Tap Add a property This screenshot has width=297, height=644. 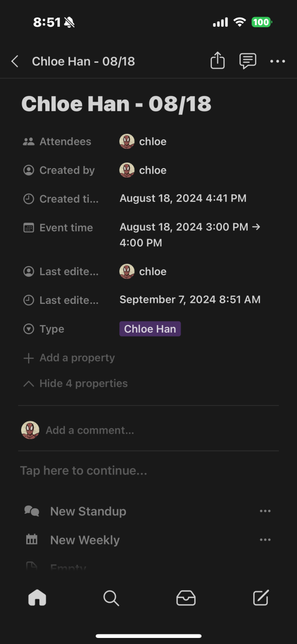(69, 358)
